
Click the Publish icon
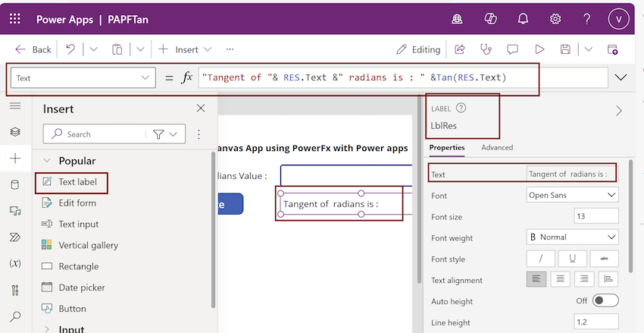tap(612, 49)
